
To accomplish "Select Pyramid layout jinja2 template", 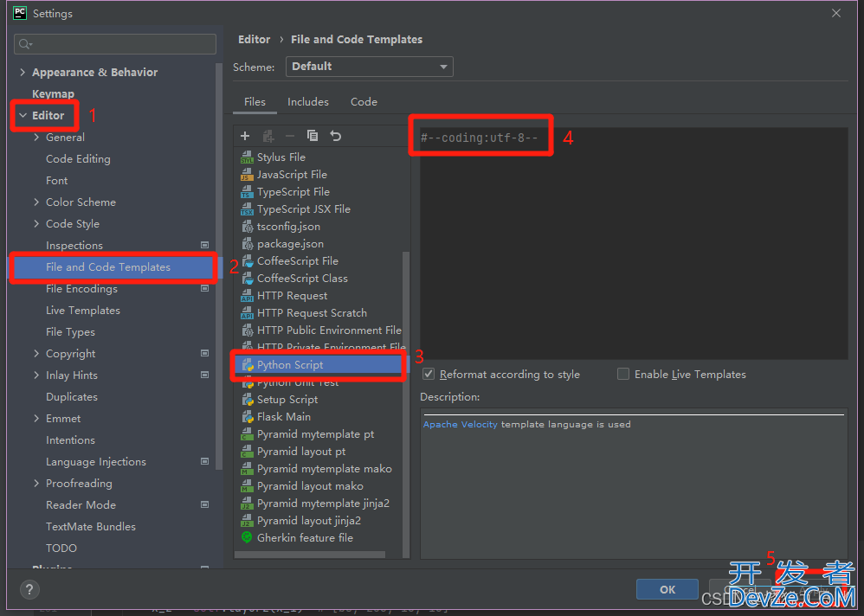I will [308, 521].
